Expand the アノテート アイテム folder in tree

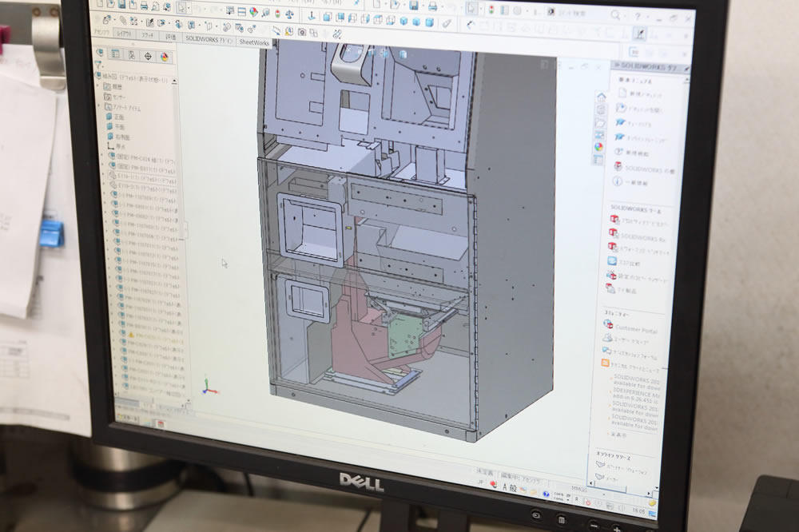point(99,106)
